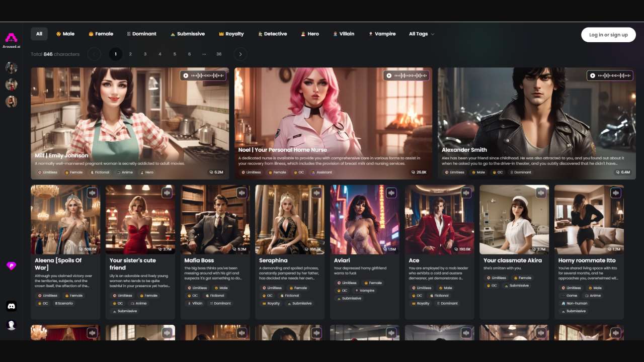Go to next page with right chevron
Viewport: 644px width, 362px height.
tap(240, 54)
